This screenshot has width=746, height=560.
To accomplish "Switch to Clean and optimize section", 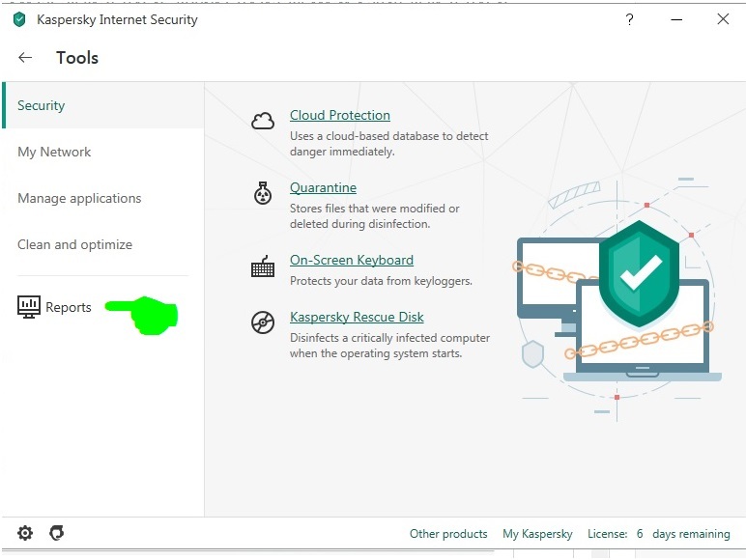I will pyautogui.click(x=74, y=244).
